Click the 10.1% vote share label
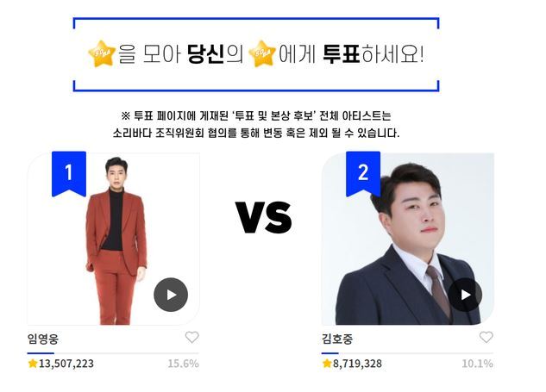 tap(477, 364)
